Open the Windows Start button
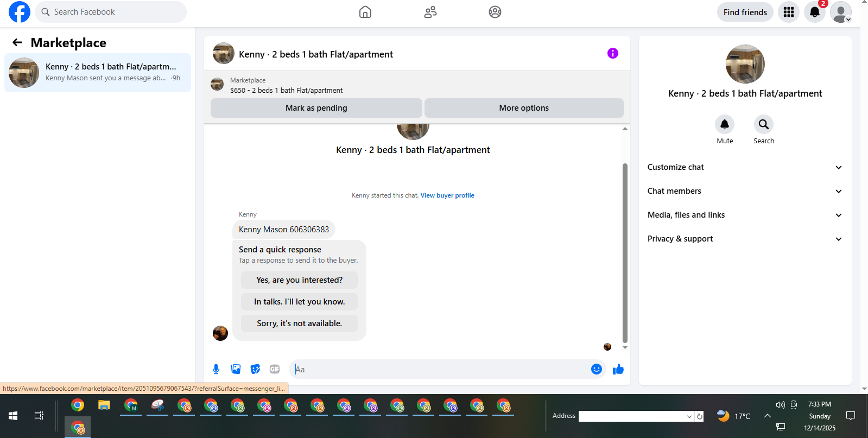The width and height of the screenshot is (868, 438). pyautogui.click(x=13, y=416)
